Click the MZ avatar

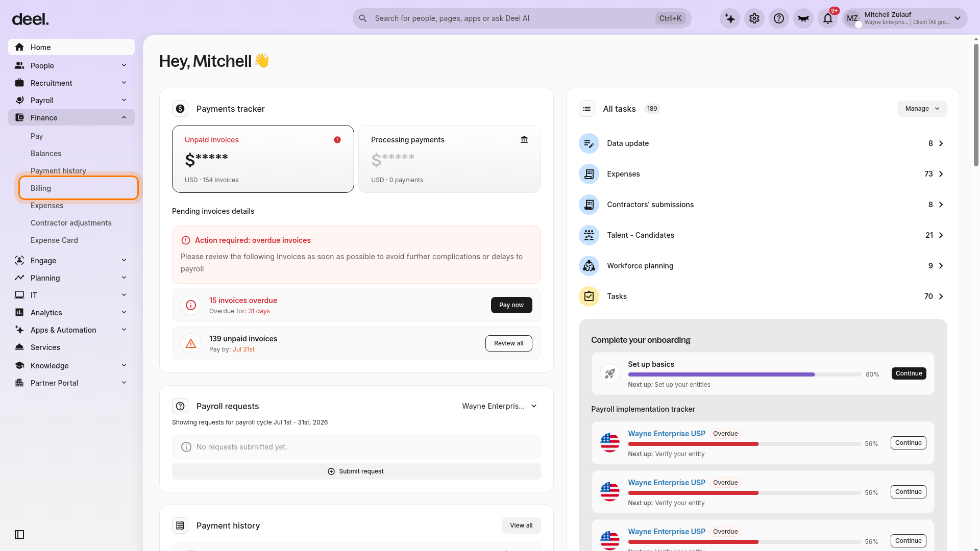pos(852,18)
